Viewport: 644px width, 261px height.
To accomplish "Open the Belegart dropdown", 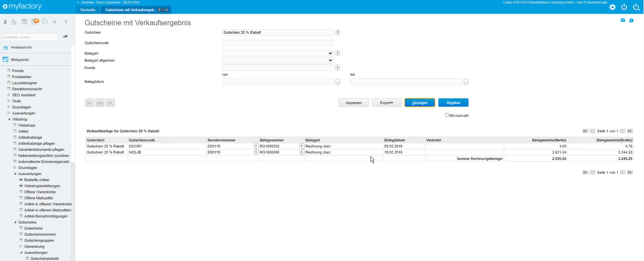I will 278,53.
